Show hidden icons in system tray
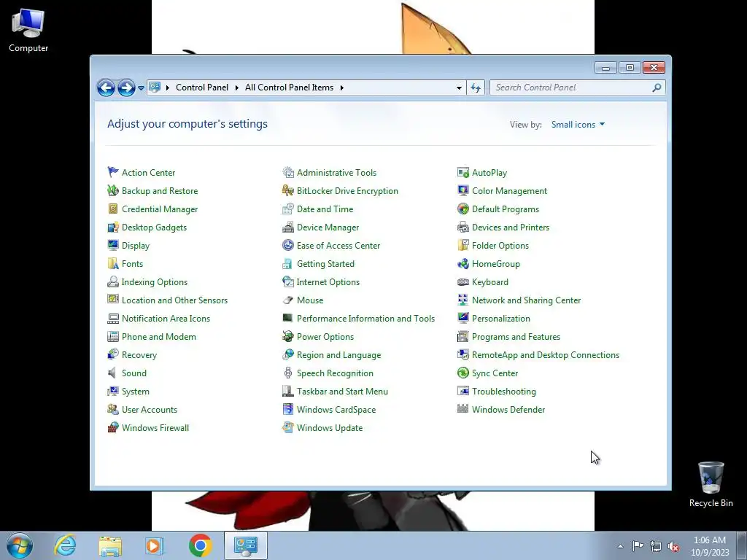The width and height of the screenshot is (747, 560). click(620, 546)
